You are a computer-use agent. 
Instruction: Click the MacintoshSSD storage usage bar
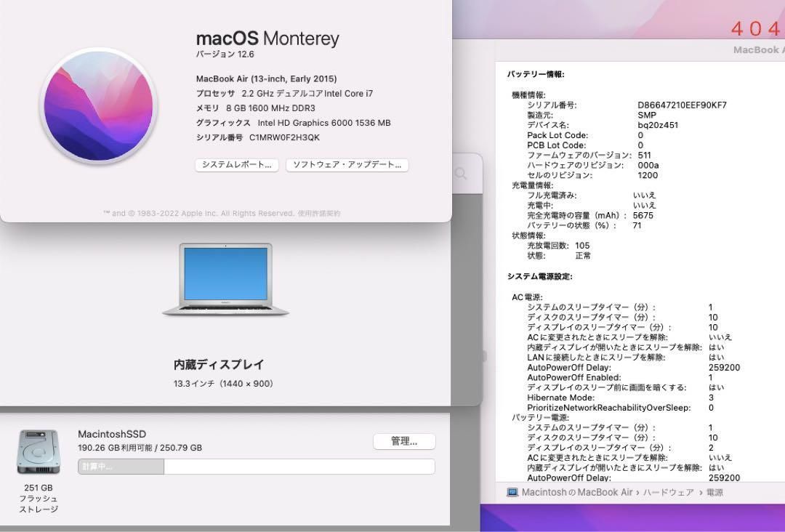pos(257,467)
